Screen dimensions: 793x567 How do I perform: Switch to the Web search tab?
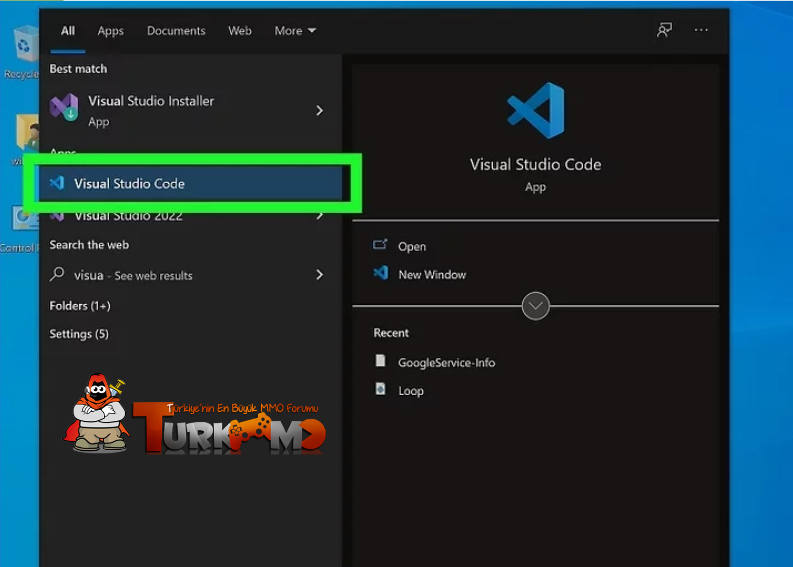tap(240, 31)
